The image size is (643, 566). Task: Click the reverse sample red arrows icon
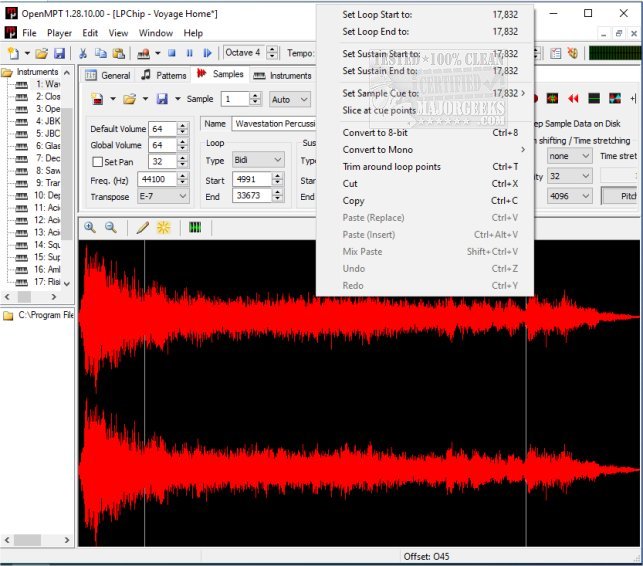573,99
